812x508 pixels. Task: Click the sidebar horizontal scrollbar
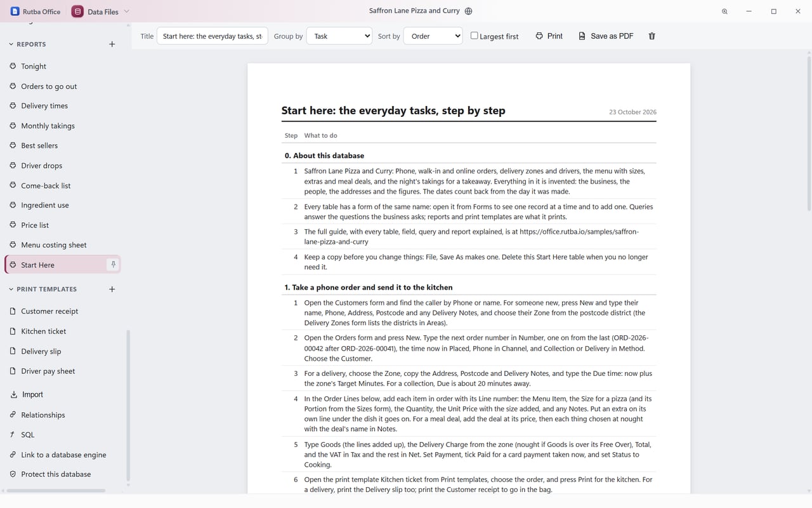coord(56,490)
